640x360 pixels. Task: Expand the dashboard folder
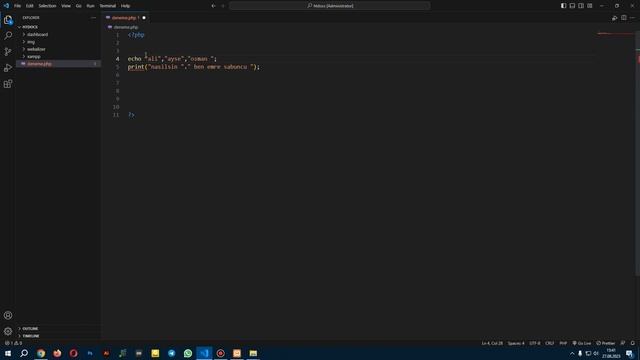pyautogui.click(x=38, y=35)
